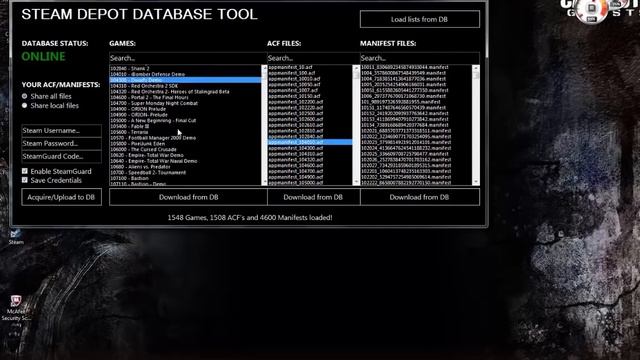The image size is (640, 360).
Task: Click Manifest Files list scroll-up arrow
Action: 476,68
